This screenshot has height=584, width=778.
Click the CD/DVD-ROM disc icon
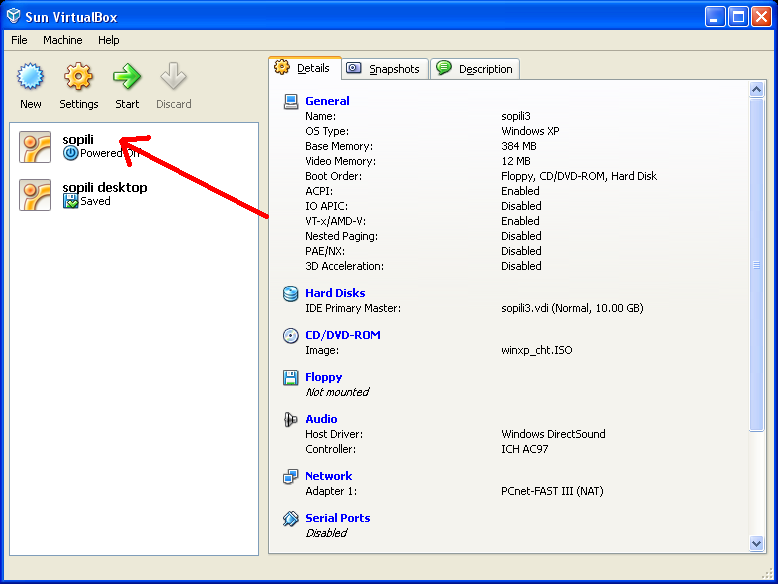click(291, 335)
